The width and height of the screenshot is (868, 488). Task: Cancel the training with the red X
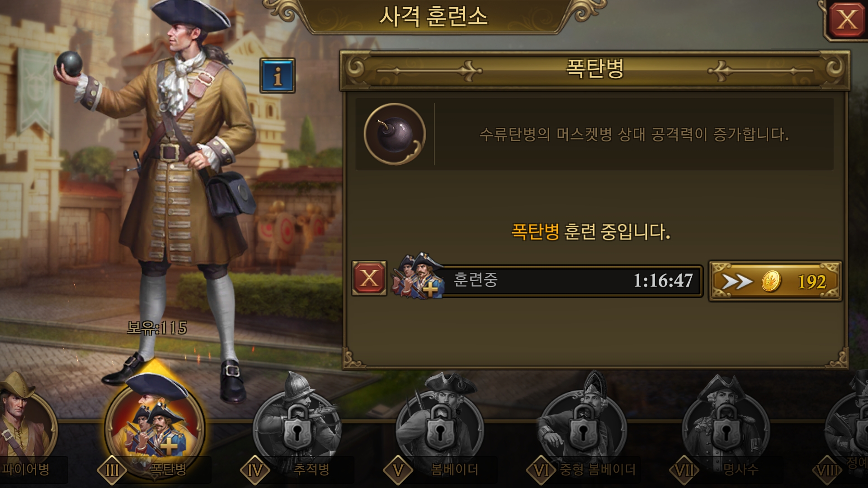pyautogui.click(x=369, y=278)
